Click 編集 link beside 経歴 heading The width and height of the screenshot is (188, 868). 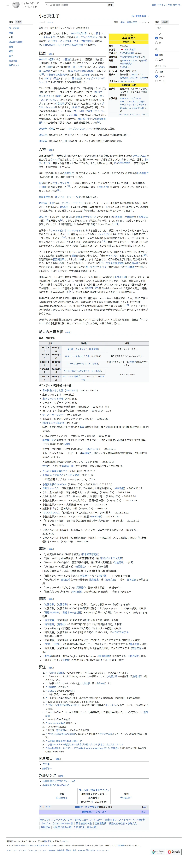click(x=51, y=54)
